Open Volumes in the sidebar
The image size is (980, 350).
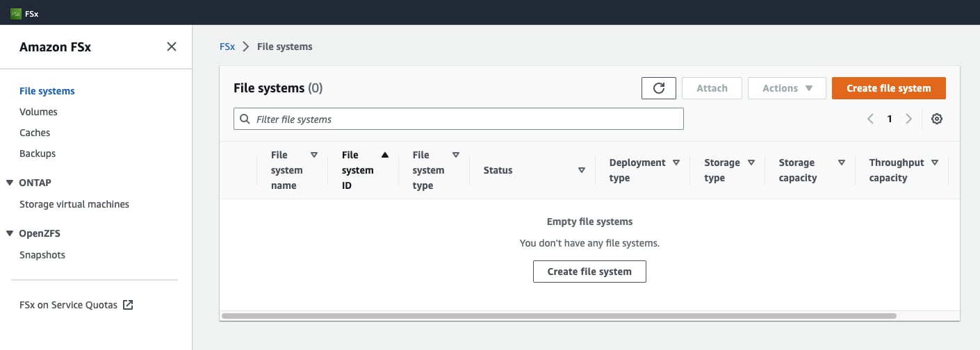38,112
